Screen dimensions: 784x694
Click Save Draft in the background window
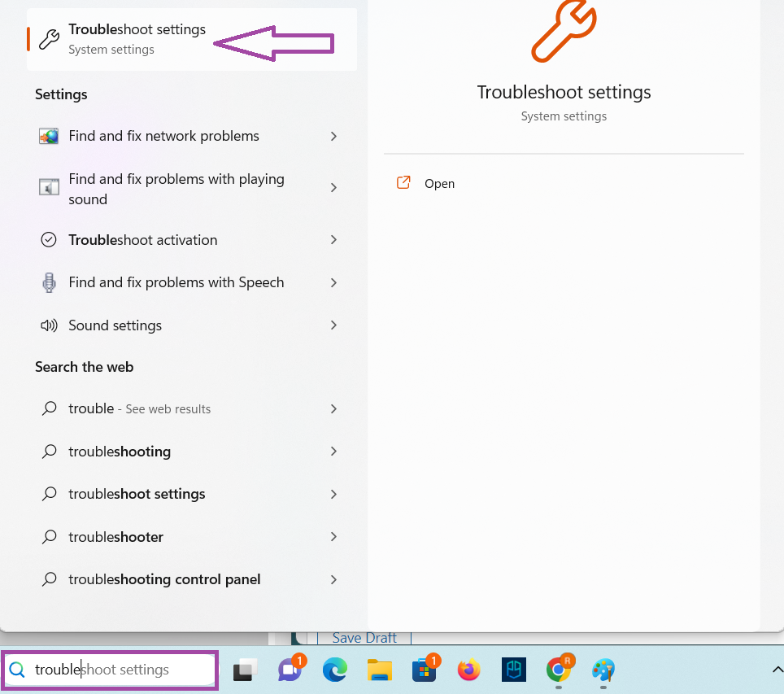coord(364,638)
